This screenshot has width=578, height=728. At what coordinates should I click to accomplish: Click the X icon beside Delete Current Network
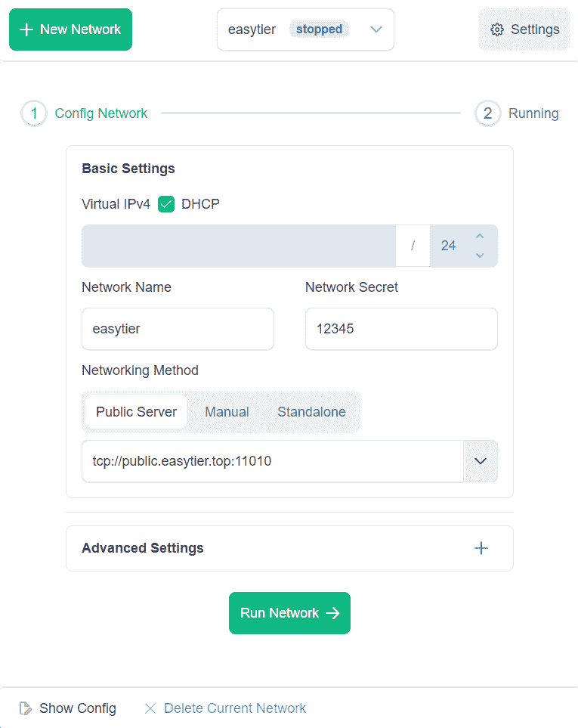[150, 708]
